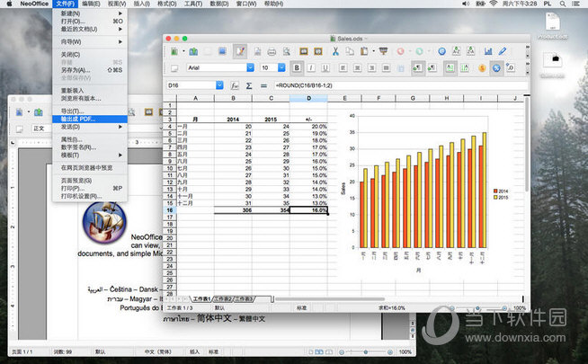
Task: Click the Function equals icon
Action: tap(263, 85)
